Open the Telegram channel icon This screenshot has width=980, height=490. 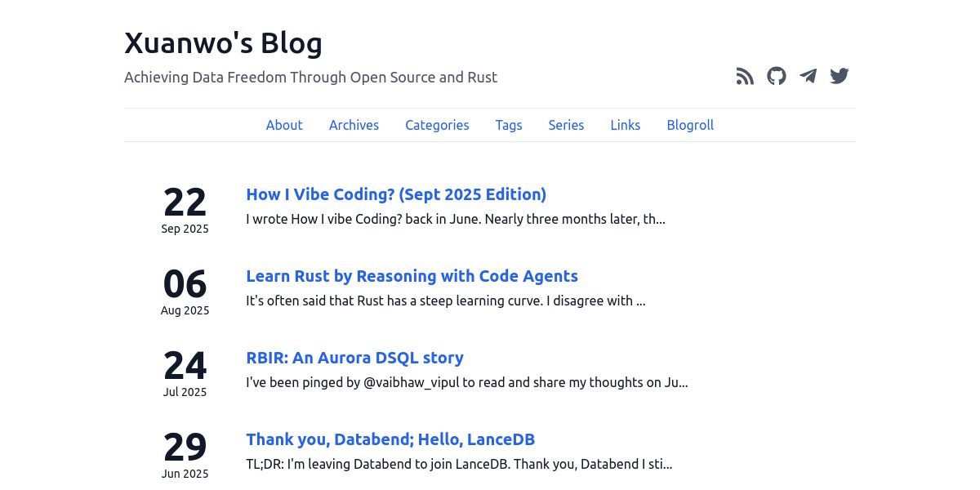(x=808, y=77)
